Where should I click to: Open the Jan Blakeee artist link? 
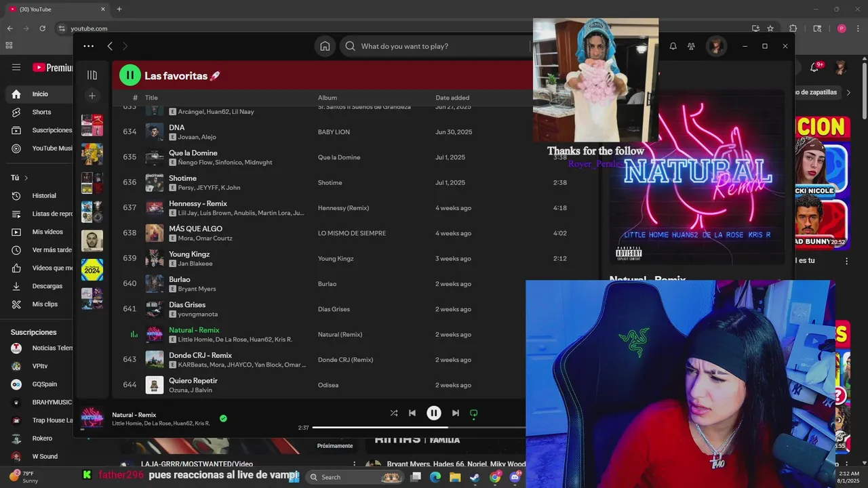[195, 264]
